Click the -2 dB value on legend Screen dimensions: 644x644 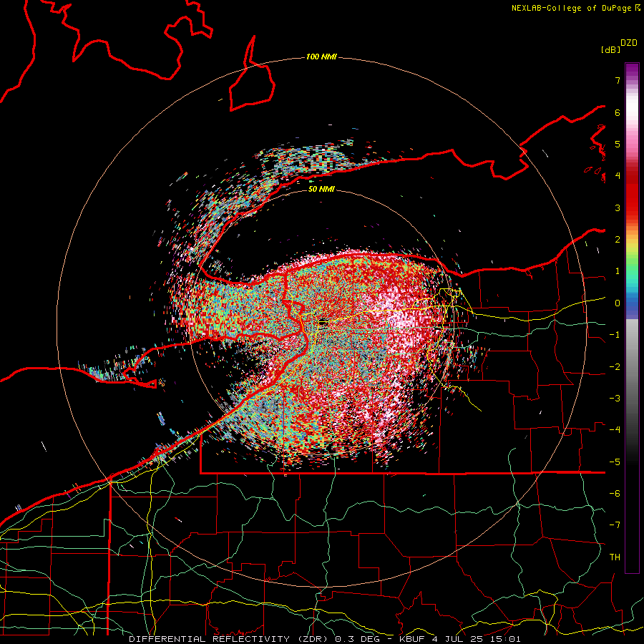click(x=615, y=367)
